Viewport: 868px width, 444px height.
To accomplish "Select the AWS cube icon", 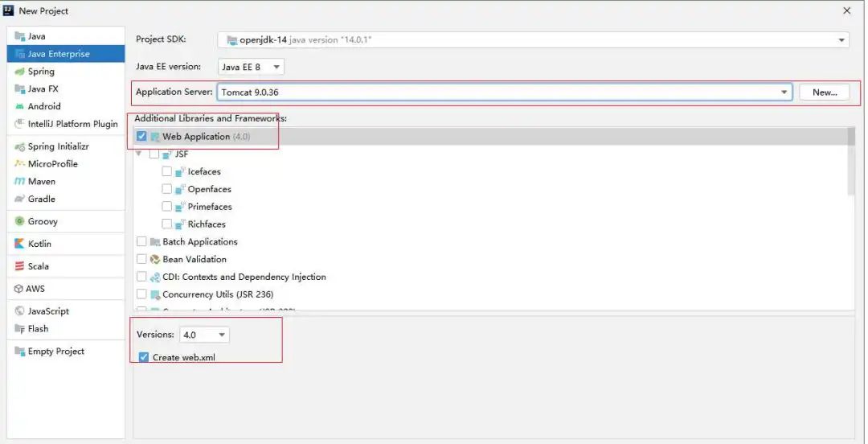I will [x=18, y=289].
